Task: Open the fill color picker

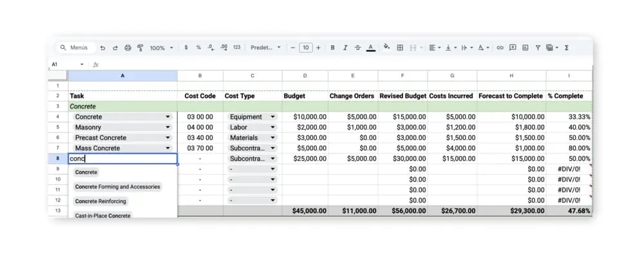Action: 386,47
